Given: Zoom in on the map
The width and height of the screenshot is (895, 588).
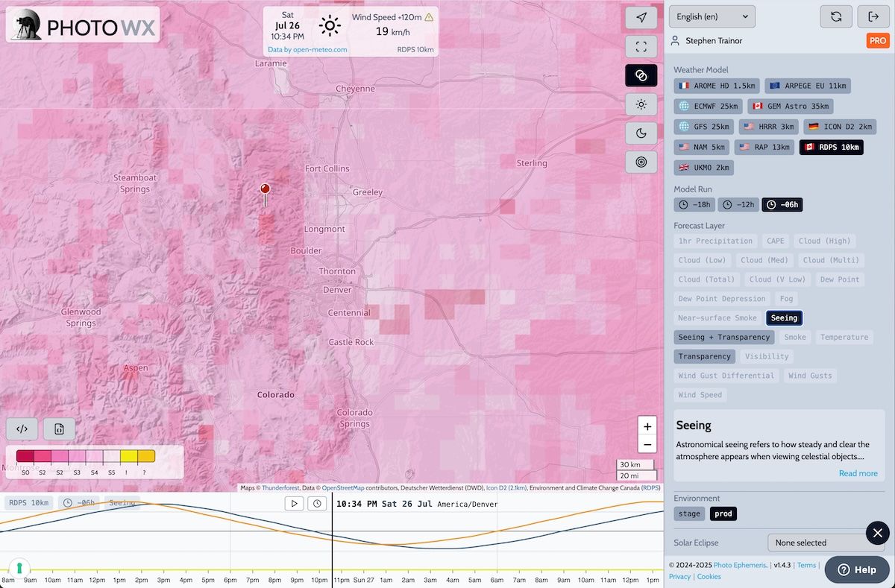Looking at the screenshot, I should pos(647,426).
